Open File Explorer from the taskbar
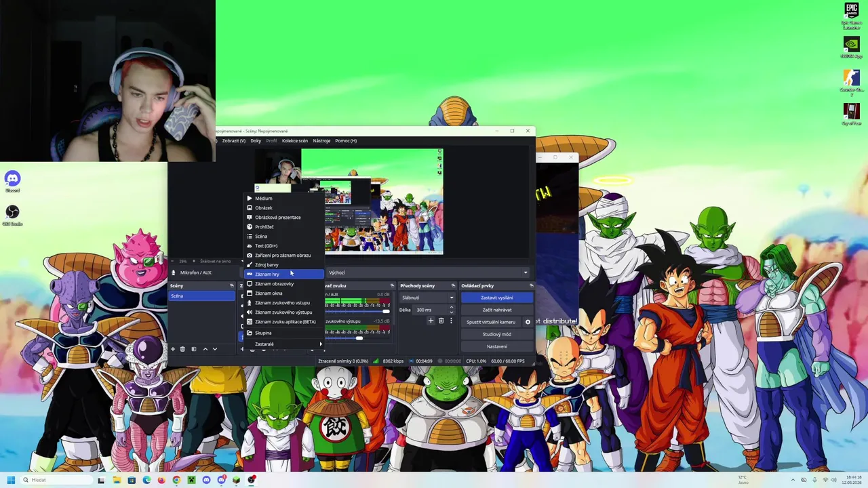The width and height of the screenshot is (868, 488). point(117,480)
